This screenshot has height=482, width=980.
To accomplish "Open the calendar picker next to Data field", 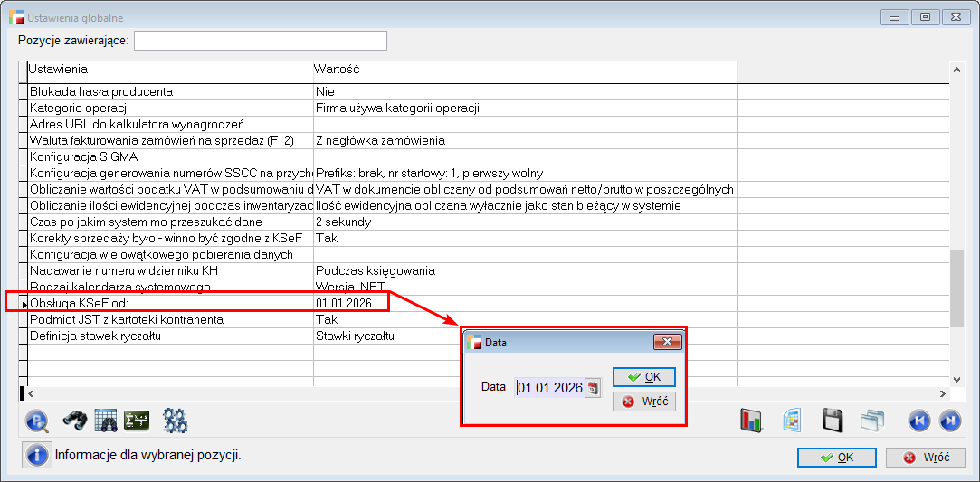I will point(593,387).
